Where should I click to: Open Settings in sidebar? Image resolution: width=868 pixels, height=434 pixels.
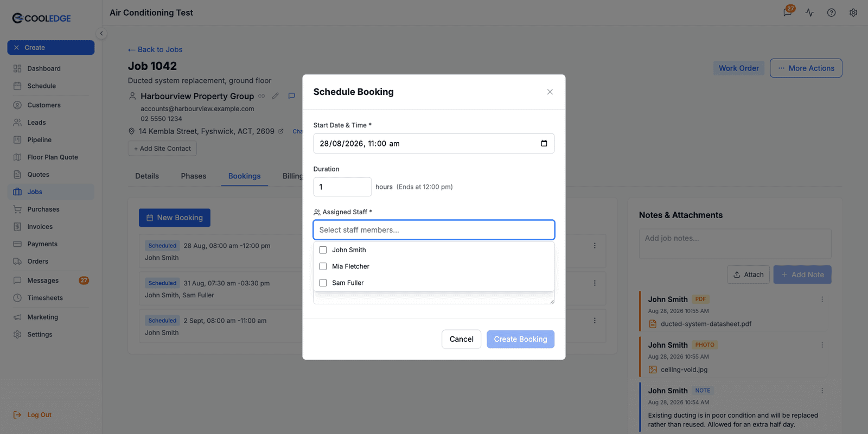click(x=51, y=335)
